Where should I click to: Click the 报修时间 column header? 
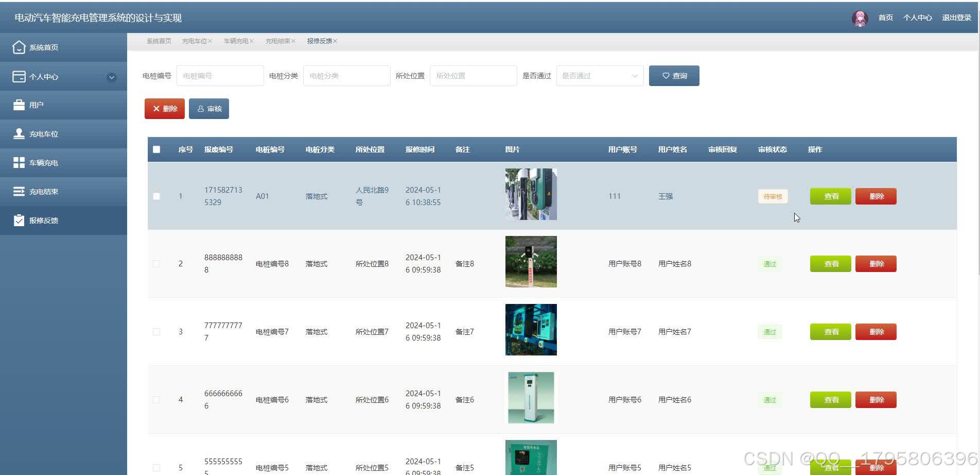point(420,149)
